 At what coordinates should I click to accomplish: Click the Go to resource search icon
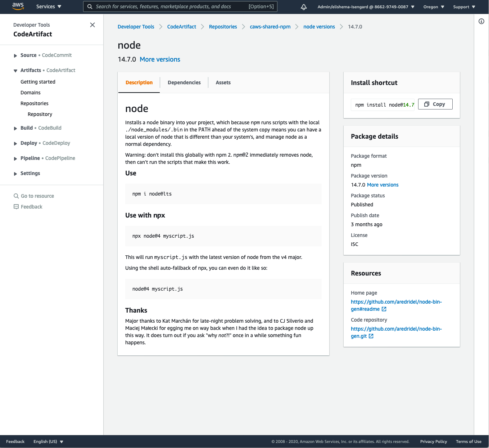16,196
